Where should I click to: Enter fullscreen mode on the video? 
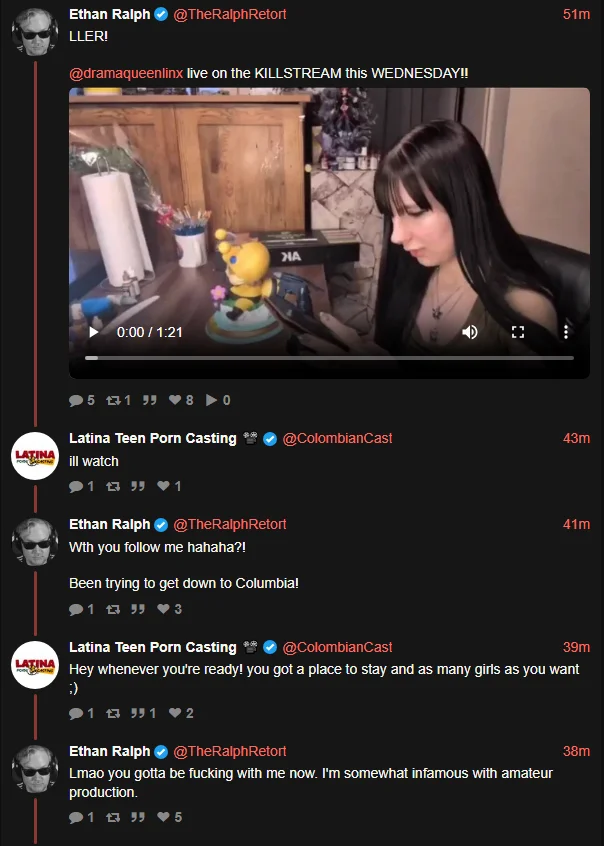click(518, 332)
